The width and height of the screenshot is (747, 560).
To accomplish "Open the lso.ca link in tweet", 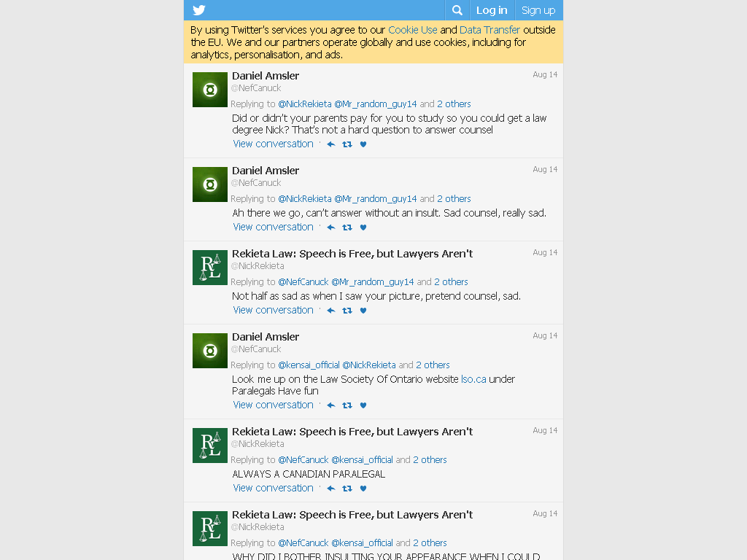I will coord(473,379).
